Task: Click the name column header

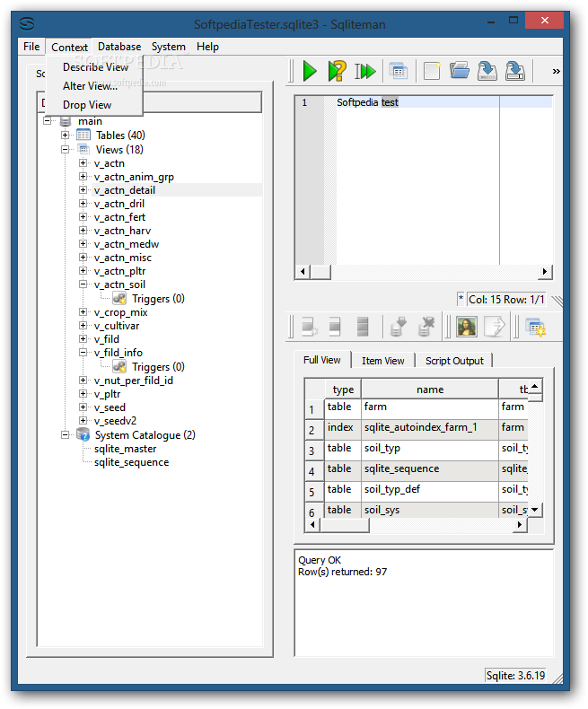Action: (430, 390)
